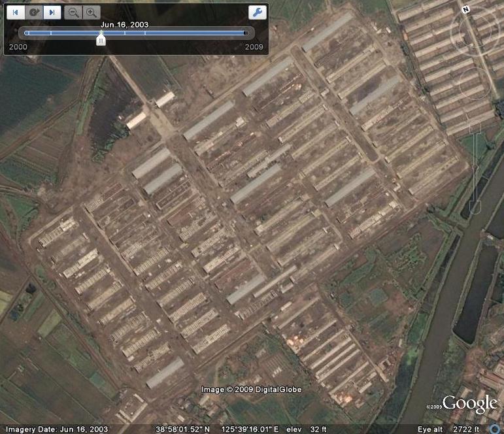Click the Imagery Date text in status bar
This screenshot has width=504, height=434.
point(57,429)
